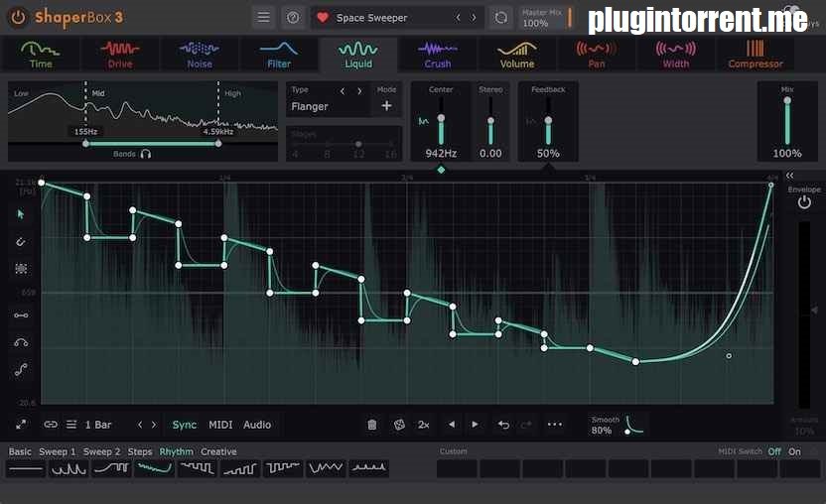The height and width of the screenshot is (504, 826).
Task: Select the pointer arrow tool
Action: point(21,214)
